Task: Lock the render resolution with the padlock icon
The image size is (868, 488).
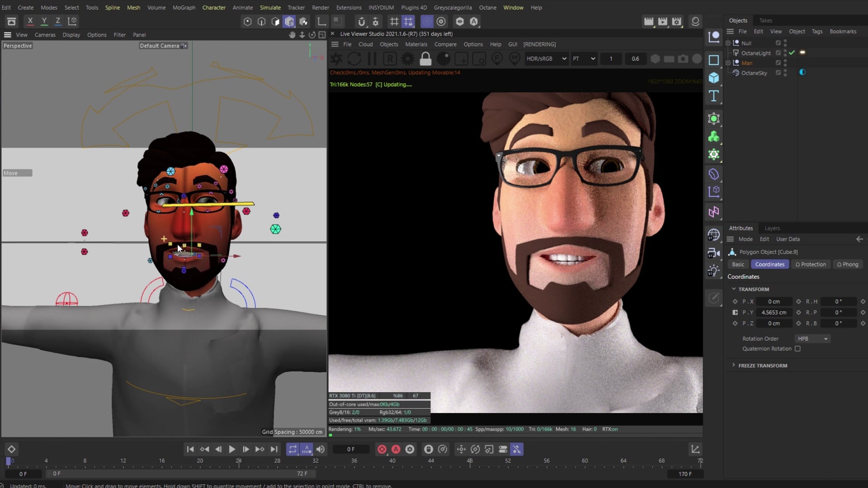Action: 425,59
